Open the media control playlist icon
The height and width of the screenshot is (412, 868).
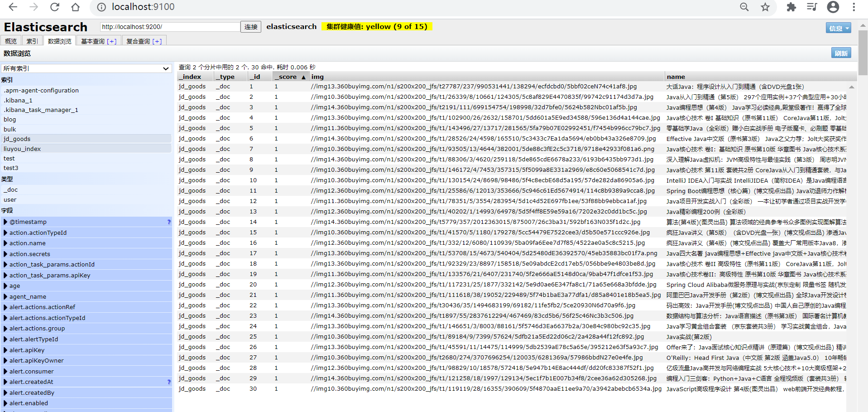812,7
